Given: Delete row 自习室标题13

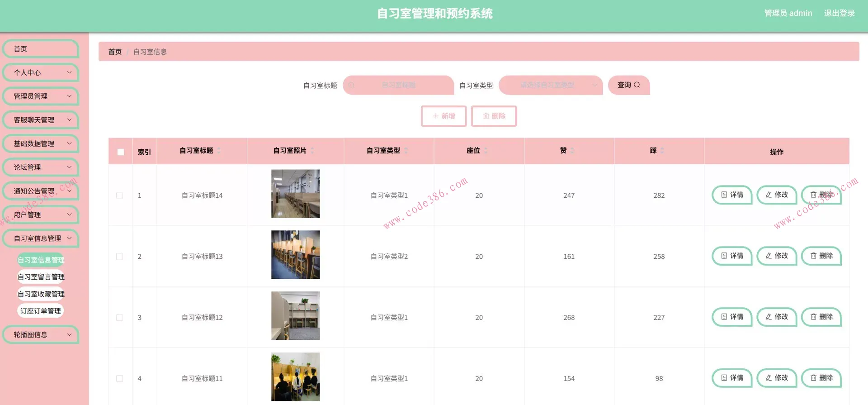Looking at the screenshot, I should point(821,256).
